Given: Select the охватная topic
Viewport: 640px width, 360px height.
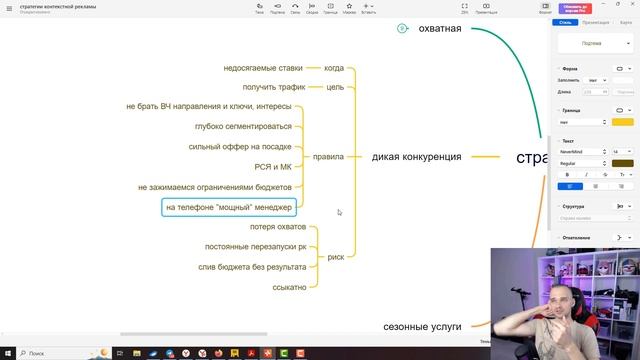Looking at the screenshot, I should click(x=440, y=29).
